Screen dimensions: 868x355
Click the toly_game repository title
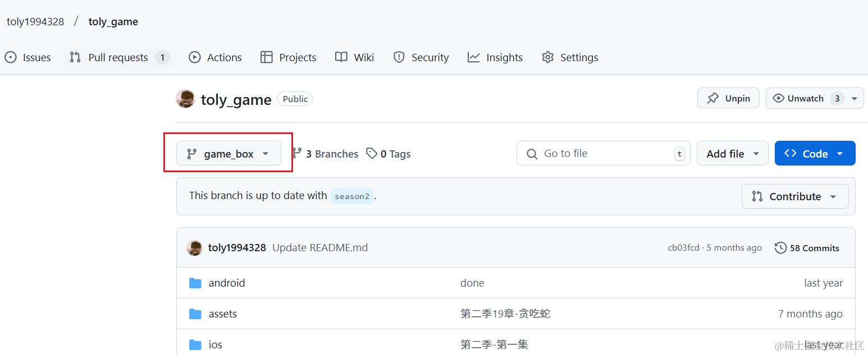click(236, 100)
